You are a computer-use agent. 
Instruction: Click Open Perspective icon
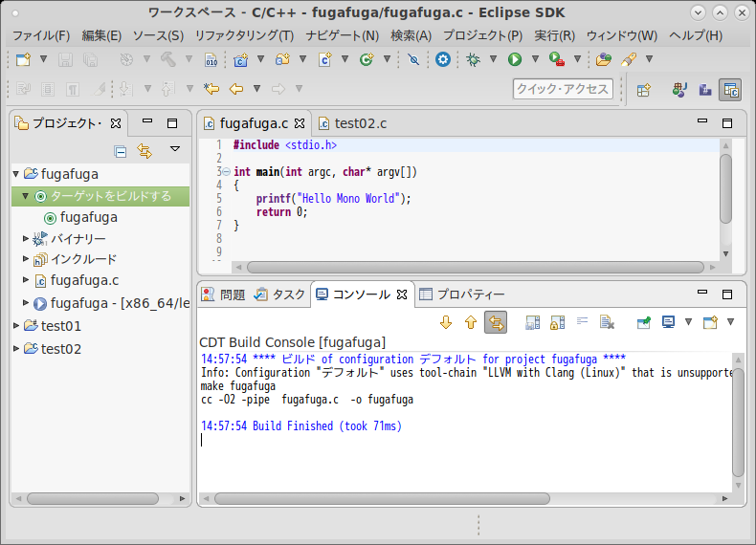[644, 90]
